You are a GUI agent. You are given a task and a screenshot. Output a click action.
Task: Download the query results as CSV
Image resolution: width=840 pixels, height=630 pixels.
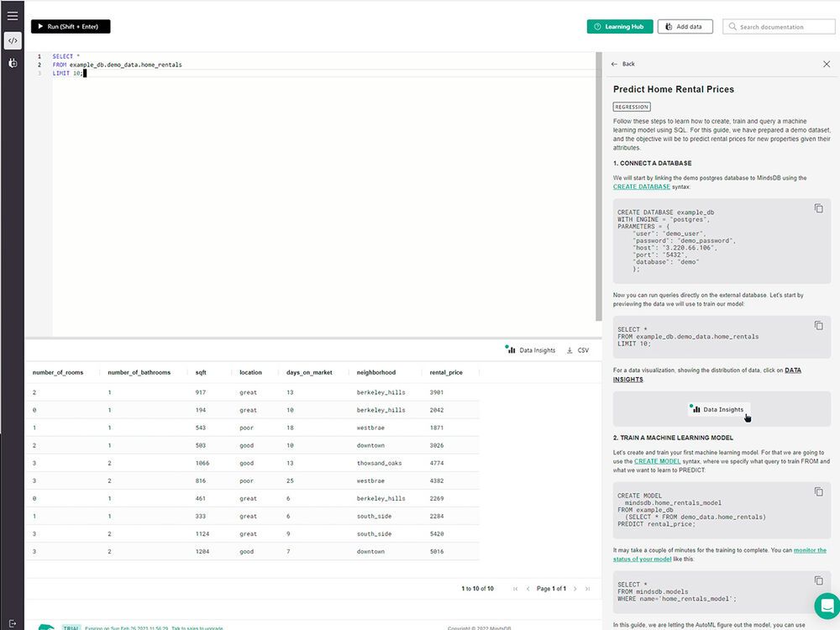(x=579, y=350)
